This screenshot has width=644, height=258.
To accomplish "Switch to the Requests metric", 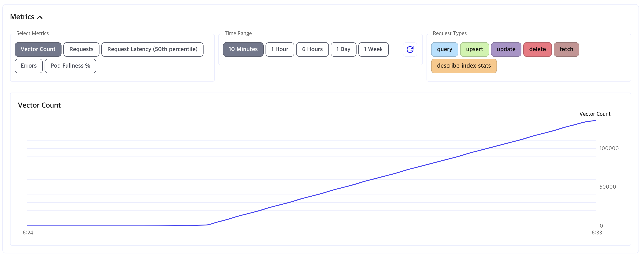I will (x=81, y=49).
